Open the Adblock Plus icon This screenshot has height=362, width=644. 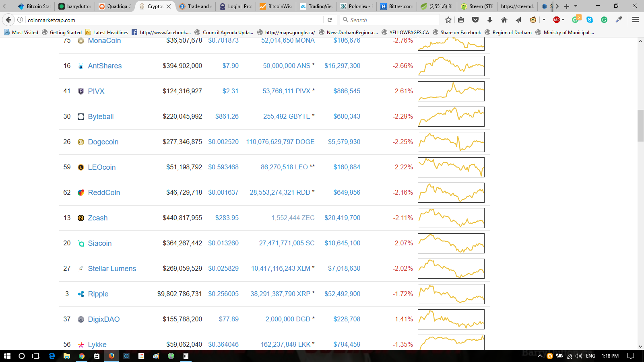click(557, 20)
